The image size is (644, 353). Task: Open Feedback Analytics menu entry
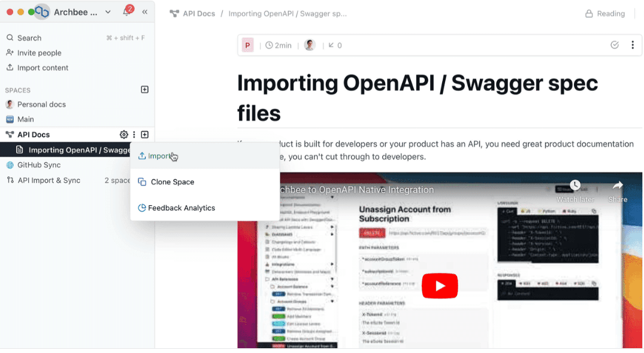coord(181,208)
